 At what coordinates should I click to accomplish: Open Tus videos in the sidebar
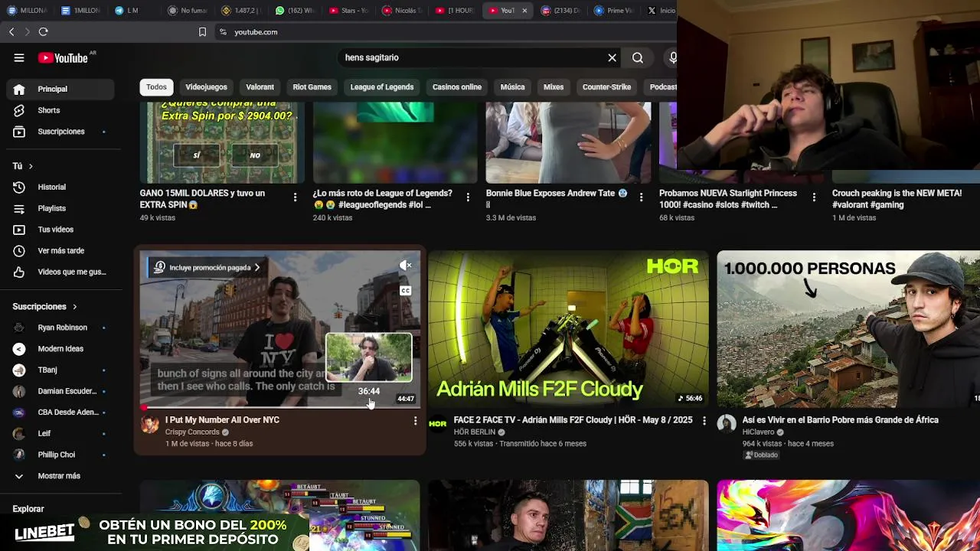click(60, 230)
